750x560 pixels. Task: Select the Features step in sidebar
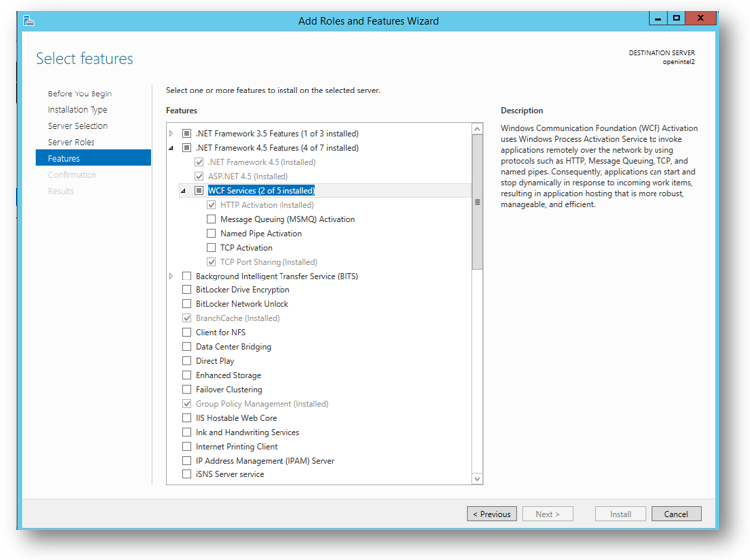click(94, 158)
